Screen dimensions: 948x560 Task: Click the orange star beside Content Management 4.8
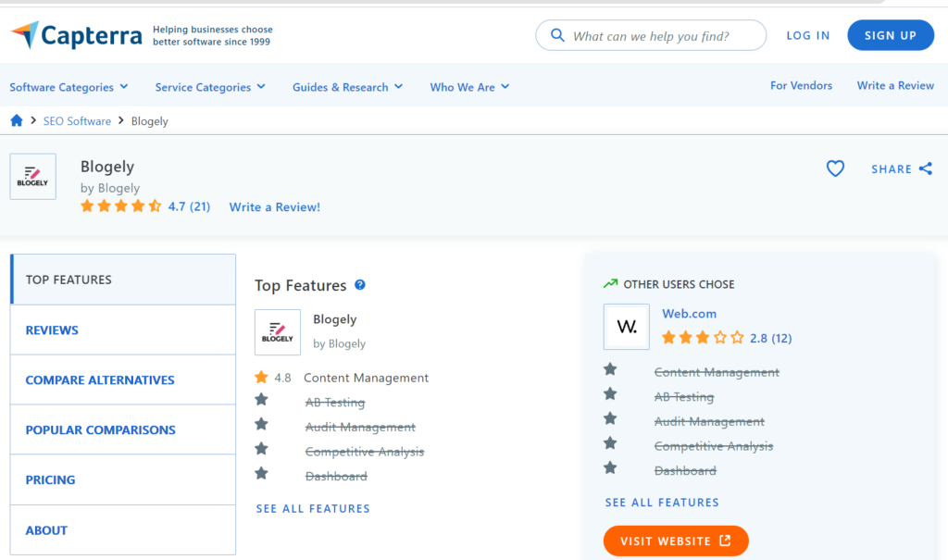click(x=261, y=378)
